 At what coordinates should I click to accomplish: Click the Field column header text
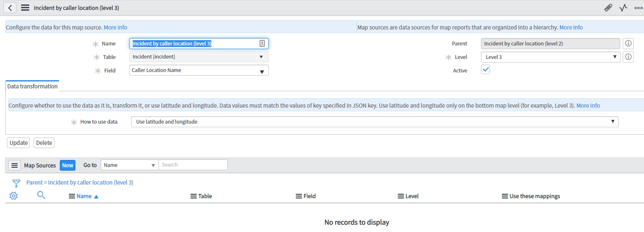310,196
